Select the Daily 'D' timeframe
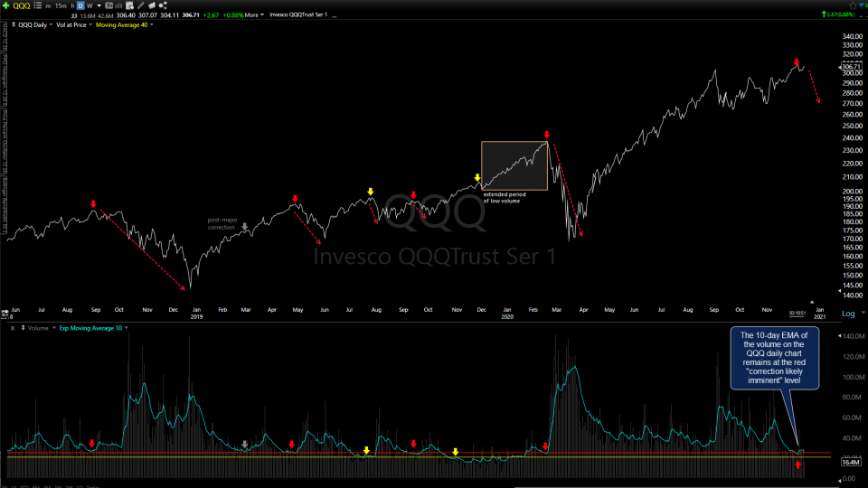This screenshot has width=868, height=488. [x=80, y=5]
